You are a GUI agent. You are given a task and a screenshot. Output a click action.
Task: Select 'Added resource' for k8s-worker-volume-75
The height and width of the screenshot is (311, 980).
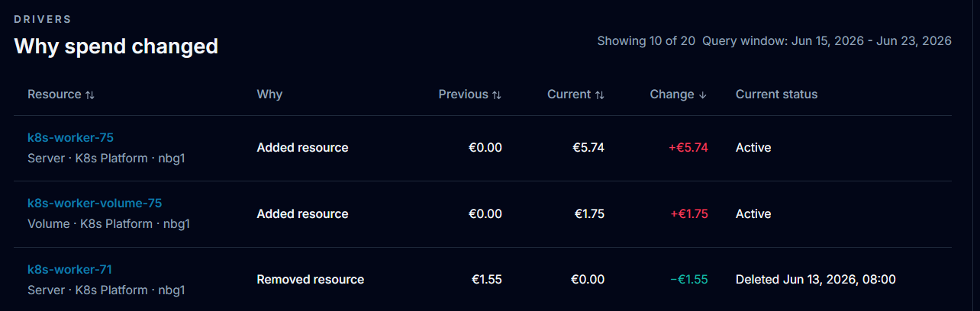coord(302,214)
